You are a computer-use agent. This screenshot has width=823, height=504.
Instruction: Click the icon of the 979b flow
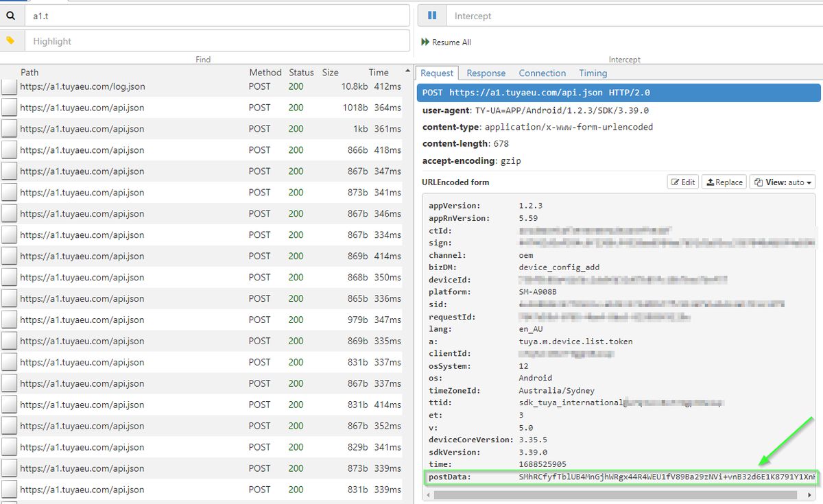pos(9,320)
